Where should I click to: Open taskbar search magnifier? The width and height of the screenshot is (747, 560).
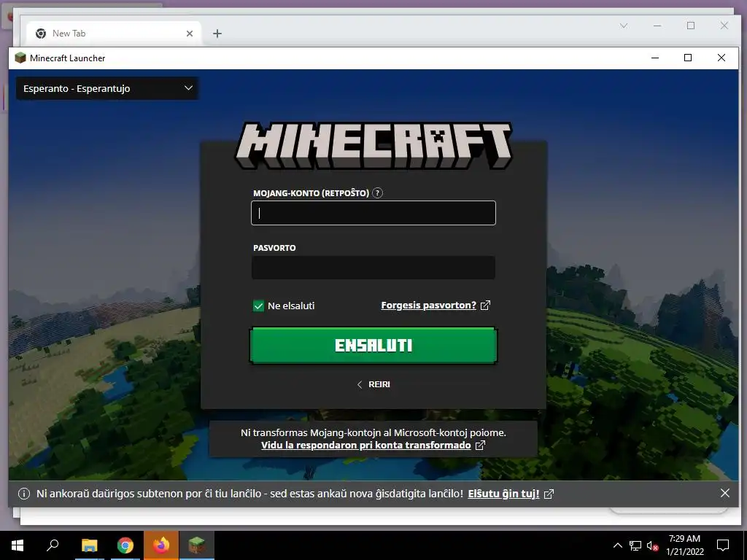click(x=53, y=545)
